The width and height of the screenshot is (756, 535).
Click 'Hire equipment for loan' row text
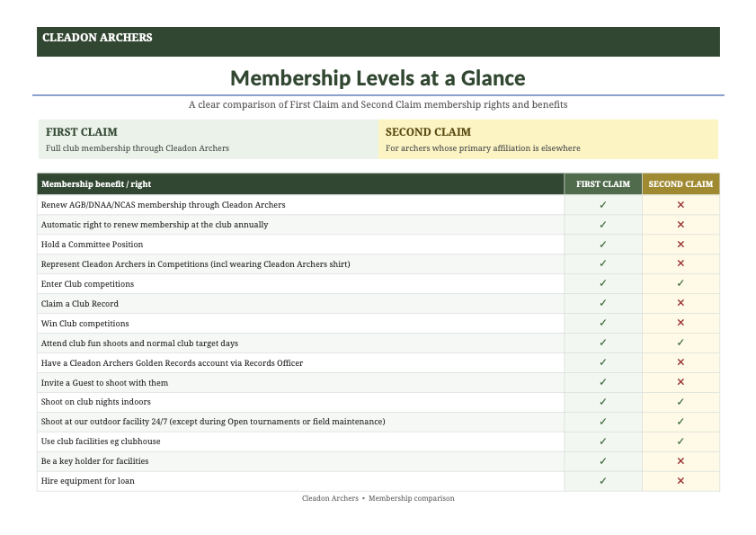click(87, 480)
